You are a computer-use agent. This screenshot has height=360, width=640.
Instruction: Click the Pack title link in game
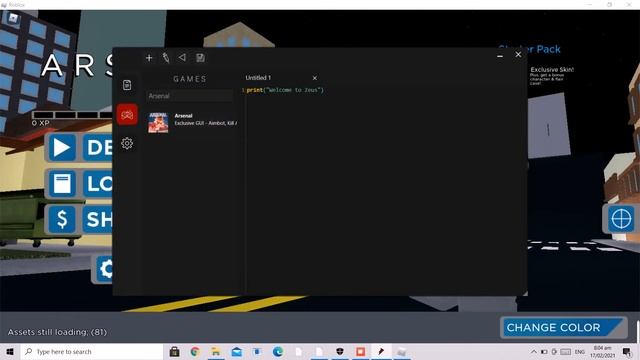[530, 49]
